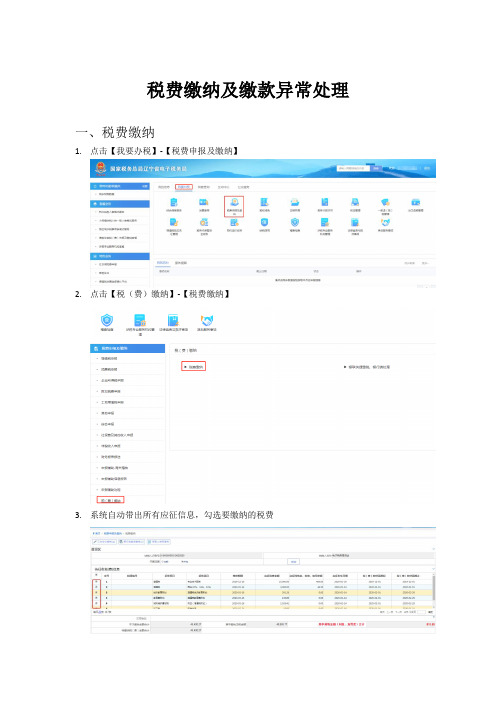This screenshot has width=496, height=702.
Task: Click the pencil-icon toolbar button under the breadcrumb
Action: 104,541
